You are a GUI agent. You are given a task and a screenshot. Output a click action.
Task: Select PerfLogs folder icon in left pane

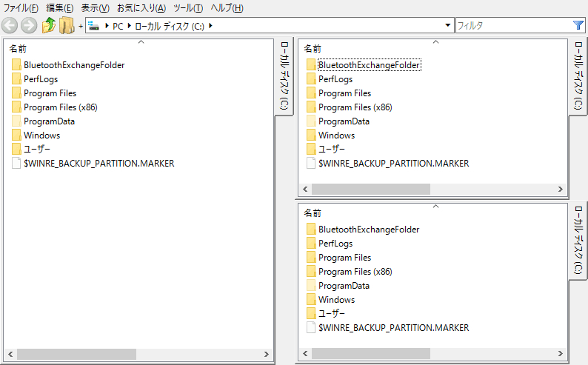tap(16, 79)
